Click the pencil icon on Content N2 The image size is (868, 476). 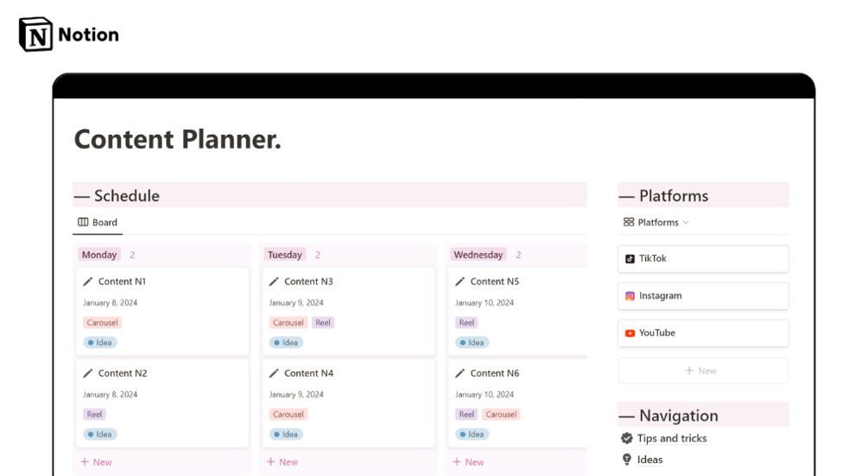pyautogui.click(x=88, y=373)
